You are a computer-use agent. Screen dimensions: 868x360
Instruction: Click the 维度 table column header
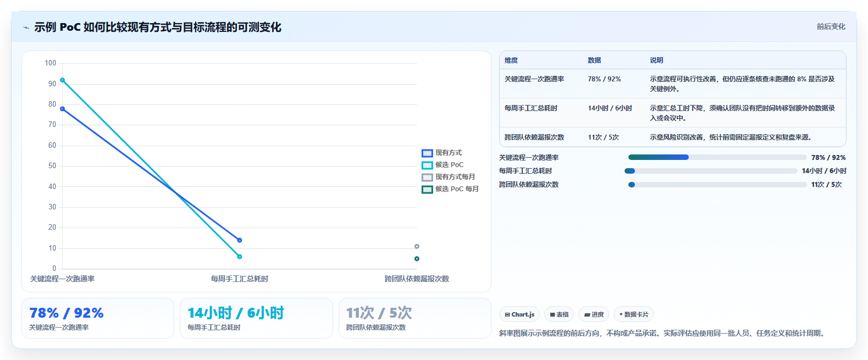pyautogui.click(x=511, y=60)
